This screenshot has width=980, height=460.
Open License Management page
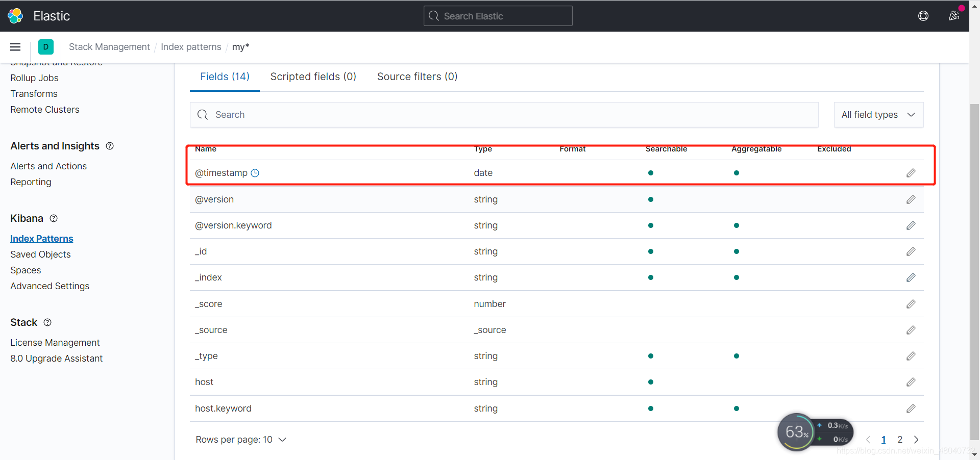click(55, 343)
